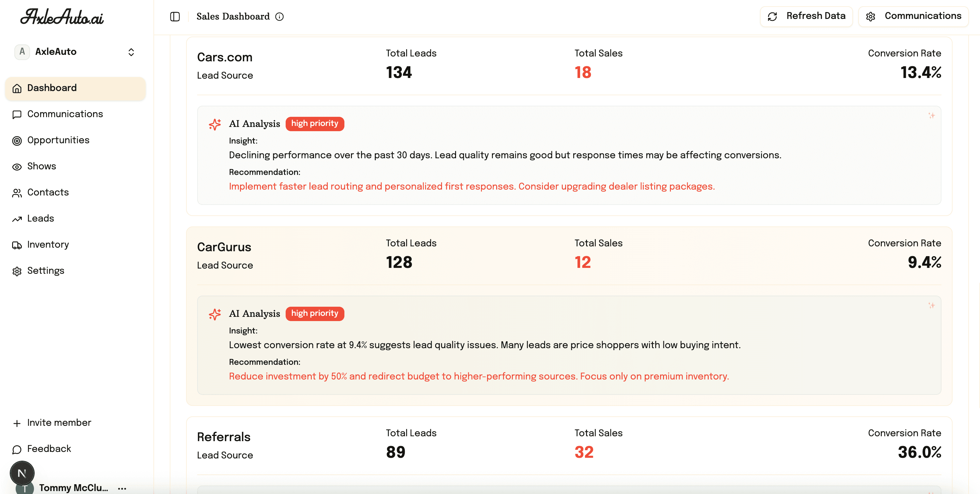Open the Settings page

click(x=46, y=271)
